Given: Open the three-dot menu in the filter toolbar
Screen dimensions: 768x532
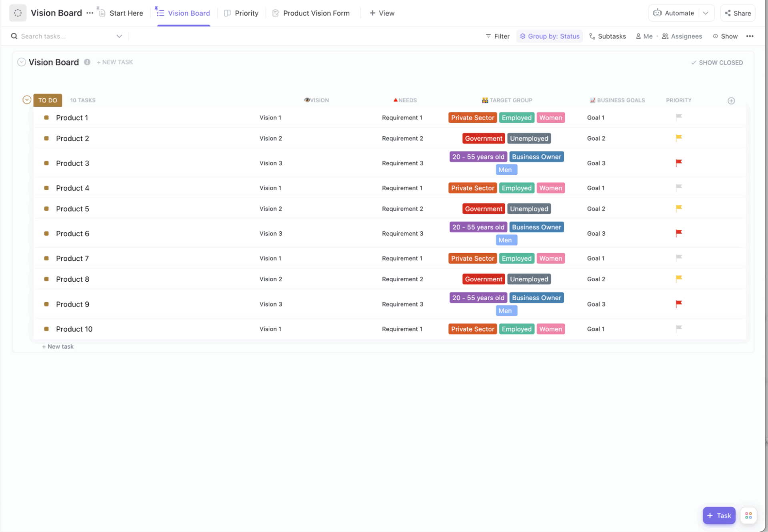Looking at the screenshot, I should tap(750, 36).
